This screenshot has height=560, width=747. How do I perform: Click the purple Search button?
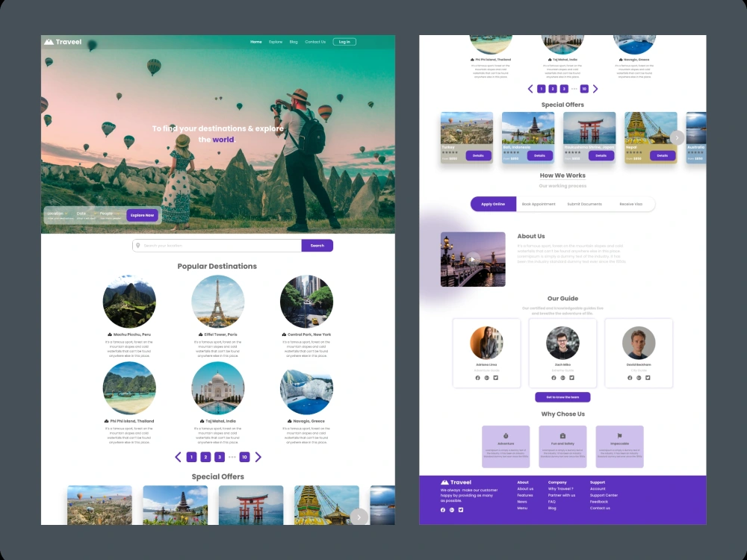point(317,246)
